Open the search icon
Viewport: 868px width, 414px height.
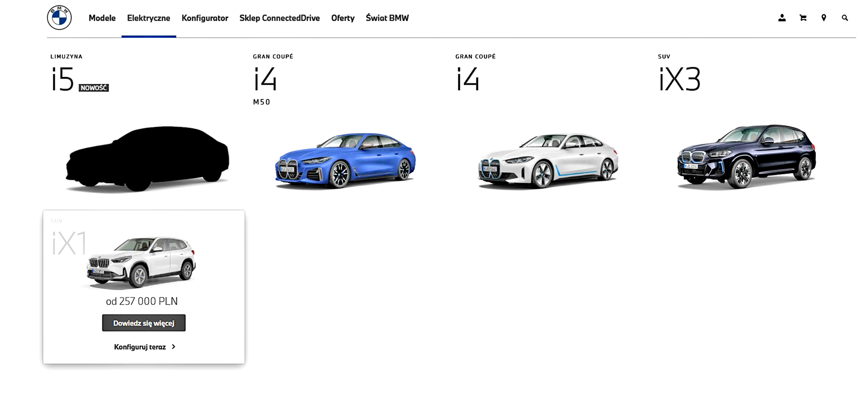pyautogui.click(x=844, y=18)
